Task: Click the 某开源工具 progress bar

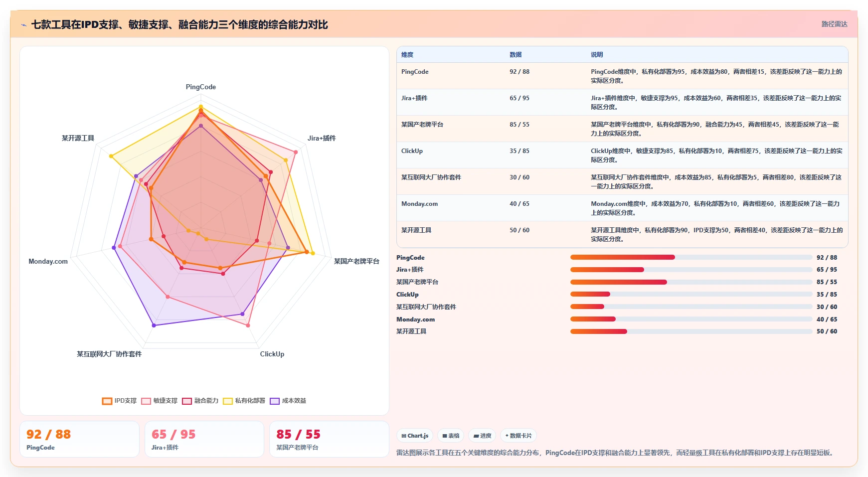Action: (691, 331)
